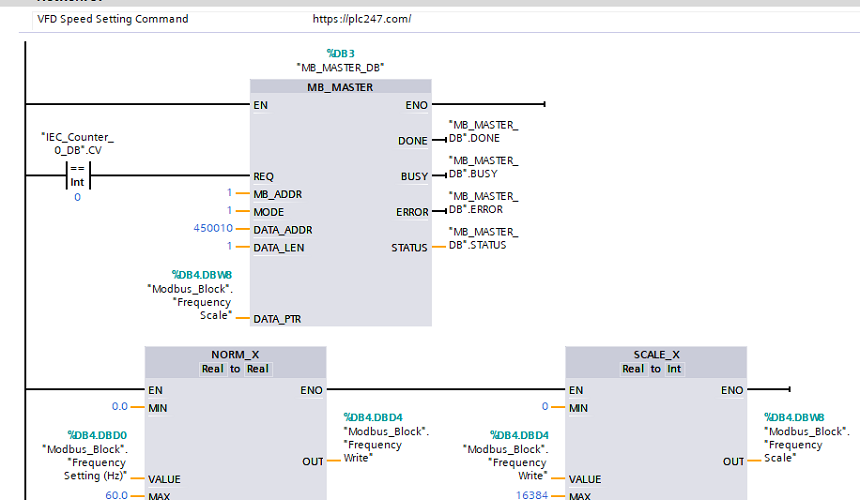The width and height of the screenshot is (860, 500).
Task: Click the DATA_PTR pin label
Action: pos(277,319)
